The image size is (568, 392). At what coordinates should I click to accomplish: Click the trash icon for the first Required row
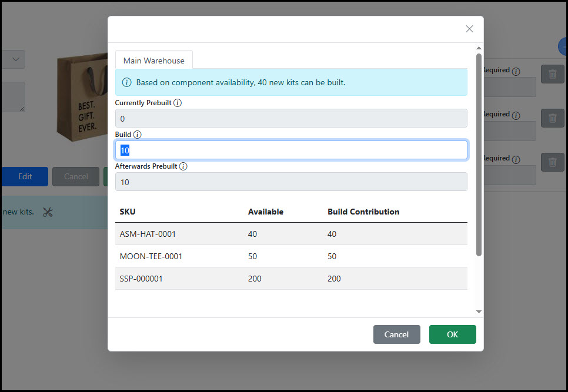(x=552, y=74)
